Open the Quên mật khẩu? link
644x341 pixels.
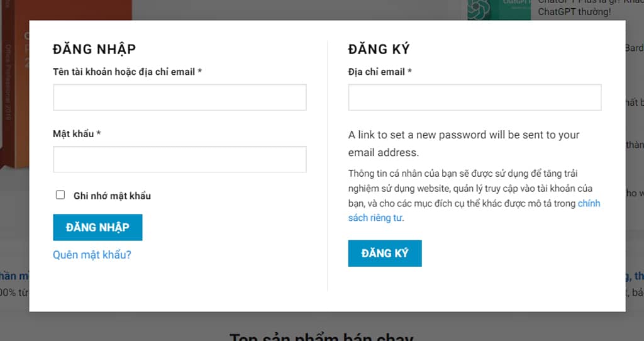click(92, 255)
